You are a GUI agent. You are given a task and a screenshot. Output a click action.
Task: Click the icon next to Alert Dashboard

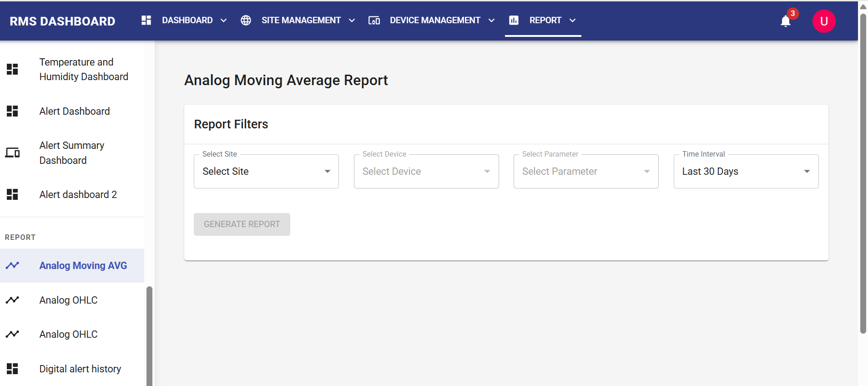tap(12, 111)
